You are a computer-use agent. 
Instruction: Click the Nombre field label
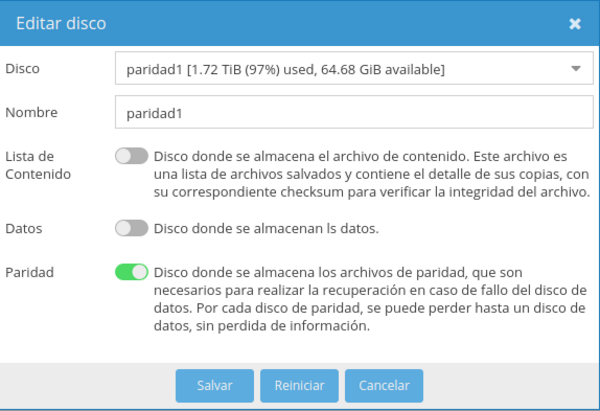pos(32,113)
